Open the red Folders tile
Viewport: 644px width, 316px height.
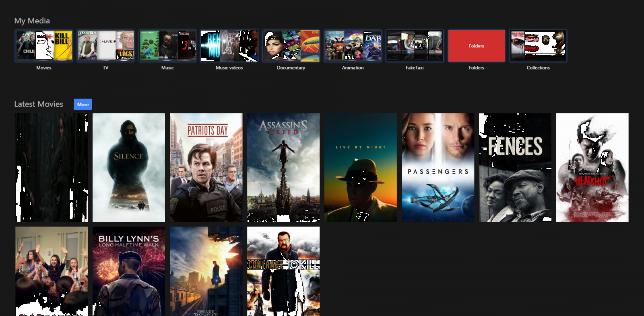(x=477, y=46)
